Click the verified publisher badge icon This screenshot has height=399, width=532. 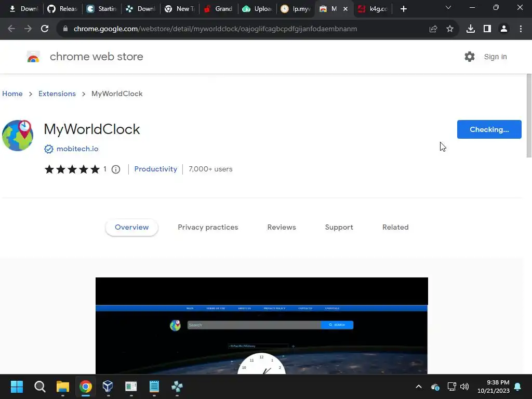(49, 149)
